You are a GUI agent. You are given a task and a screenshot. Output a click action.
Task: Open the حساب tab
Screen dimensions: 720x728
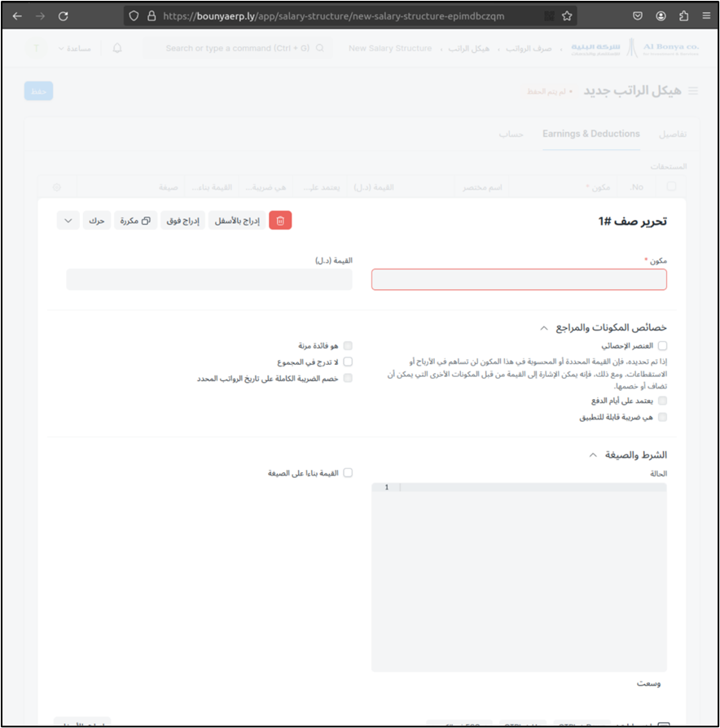pyautogui.click(x=511, y=134)
